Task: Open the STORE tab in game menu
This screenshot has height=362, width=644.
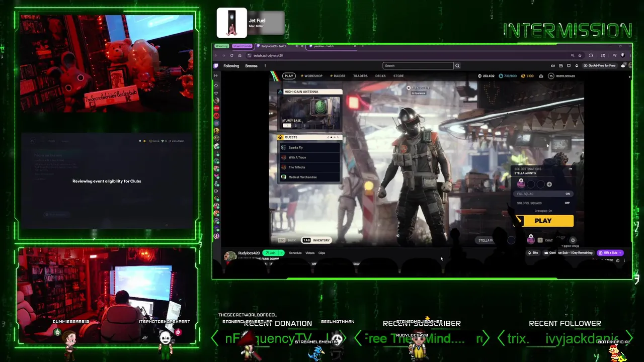Action: click(x=398, y=76)
